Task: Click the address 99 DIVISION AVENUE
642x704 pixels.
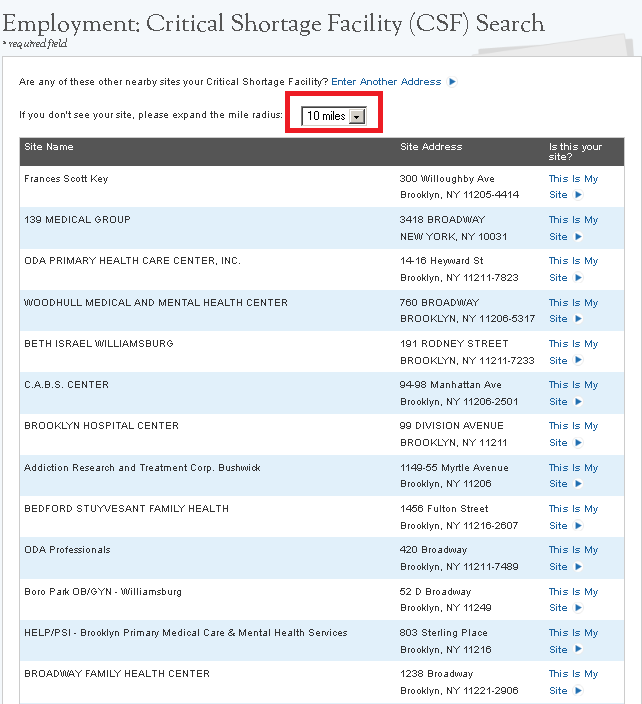Action: click(452, 426)
